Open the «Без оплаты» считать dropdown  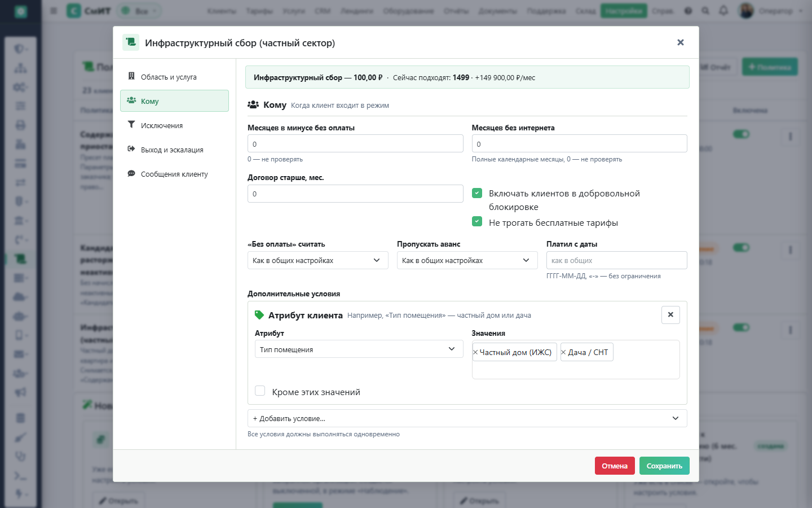click(x=318, y=260)
